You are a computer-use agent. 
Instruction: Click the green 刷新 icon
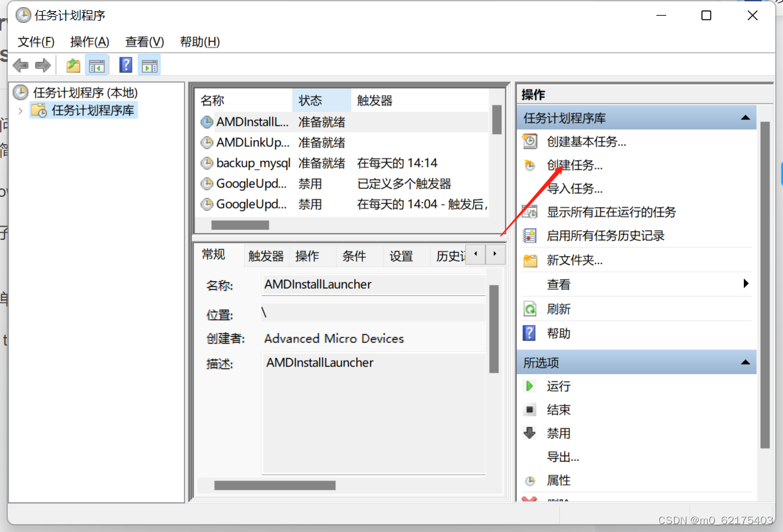[530, 309]
